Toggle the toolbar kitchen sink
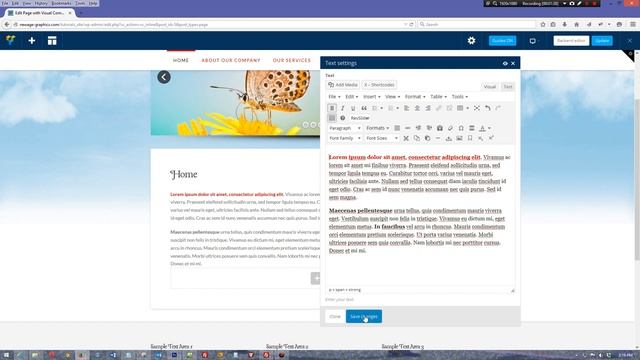The width and height of the screenshot is (640, 360). point(332,118)
